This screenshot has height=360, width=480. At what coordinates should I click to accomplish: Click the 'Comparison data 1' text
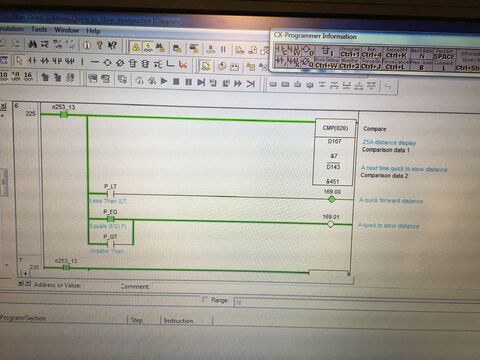(x=386, y=150)
